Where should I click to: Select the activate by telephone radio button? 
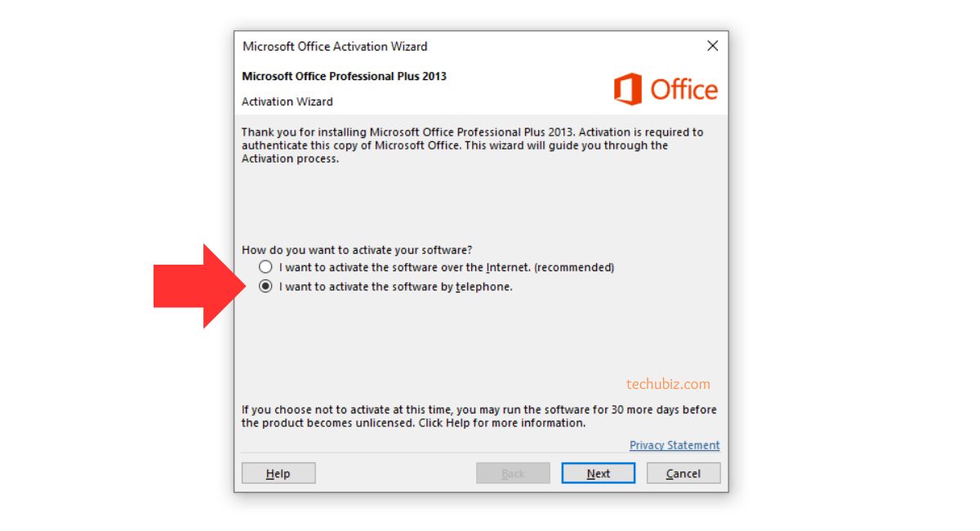point(265,287)
